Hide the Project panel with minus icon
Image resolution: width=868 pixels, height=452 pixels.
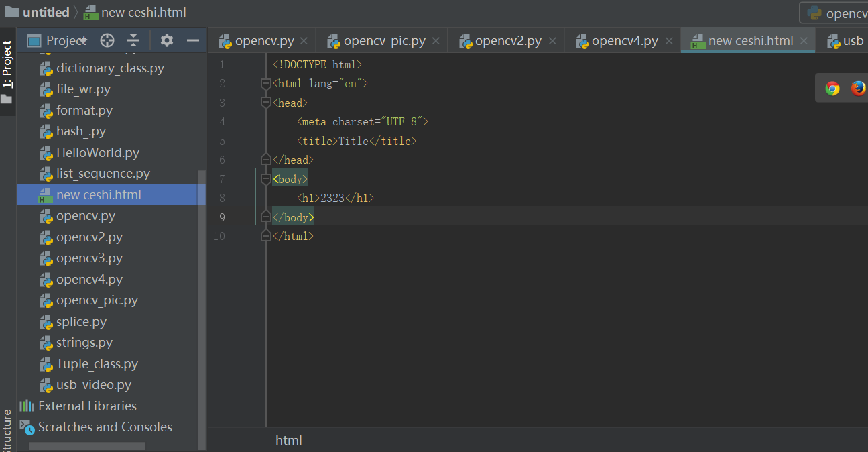[193, 41]
